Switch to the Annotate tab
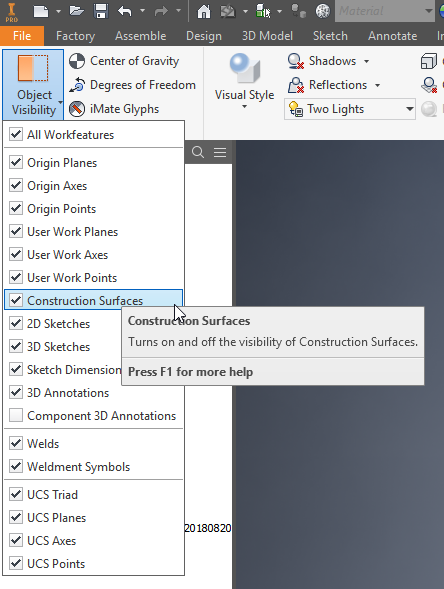444x589 pixels. click(x=393, y=36)
